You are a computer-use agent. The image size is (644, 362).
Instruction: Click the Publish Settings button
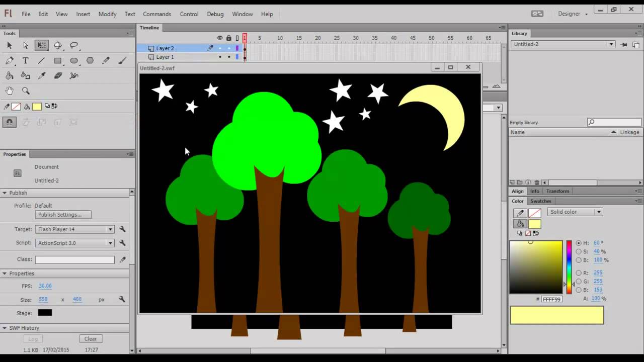tap(63, 215)
